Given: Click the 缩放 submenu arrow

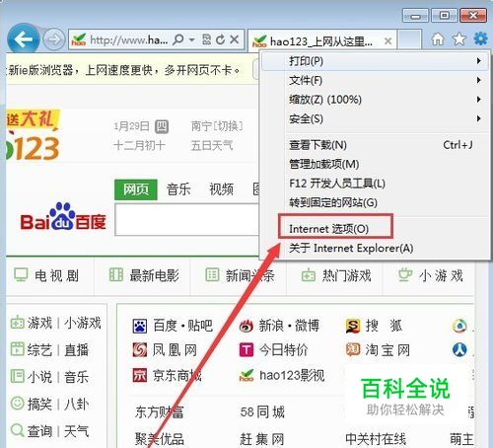Looking at the screenshot, I should (x=479, y=99).
